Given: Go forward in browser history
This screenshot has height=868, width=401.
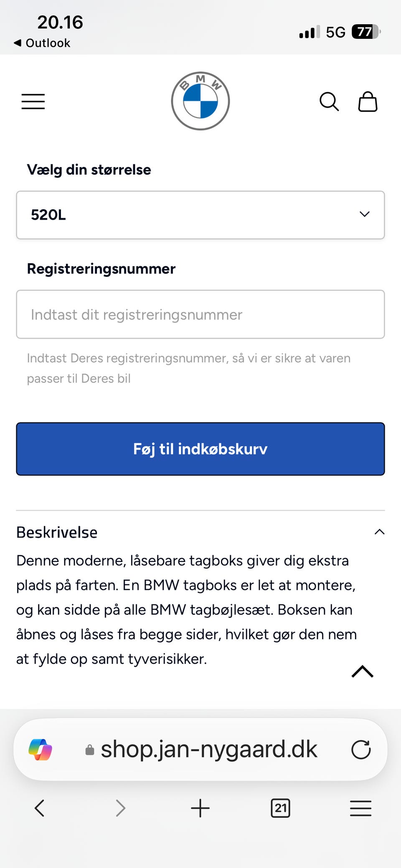Looking at the screenshot, I should click(x=120, y=808).
